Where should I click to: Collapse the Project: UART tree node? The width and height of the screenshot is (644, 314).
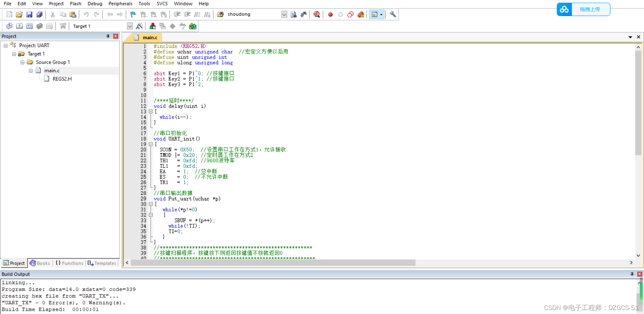click(6, 46)
